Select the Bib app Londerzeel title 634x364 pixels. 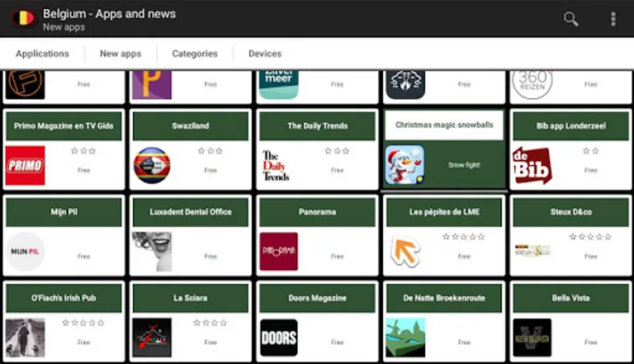(x=571, y=125)
